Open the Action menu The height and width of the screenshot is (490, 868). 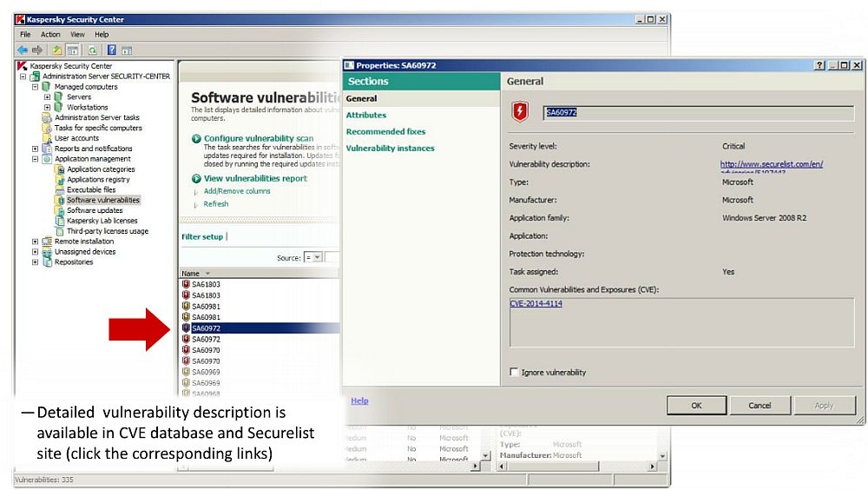pyautogui.click(x=50, y=35)
